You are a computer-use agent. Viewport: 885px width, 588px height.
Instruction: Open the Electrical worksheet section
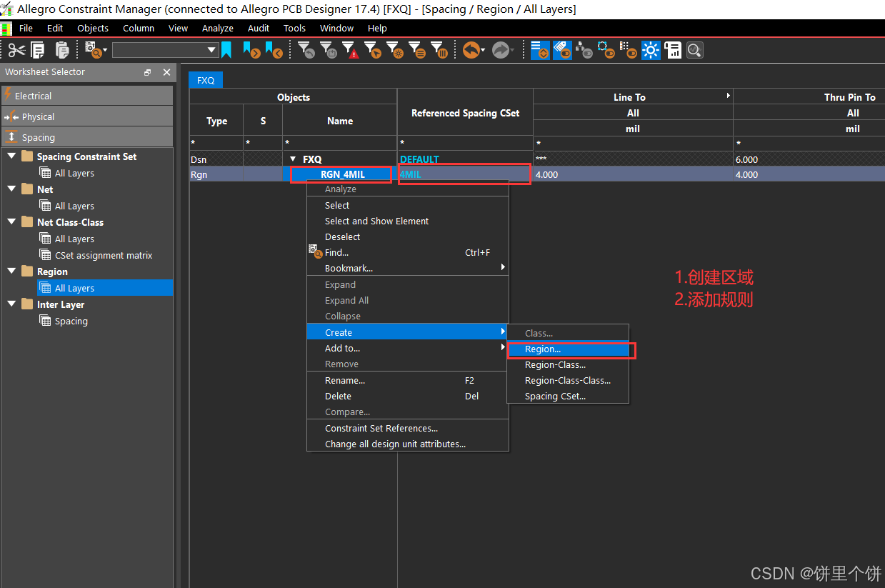click(x=87, y=96)
